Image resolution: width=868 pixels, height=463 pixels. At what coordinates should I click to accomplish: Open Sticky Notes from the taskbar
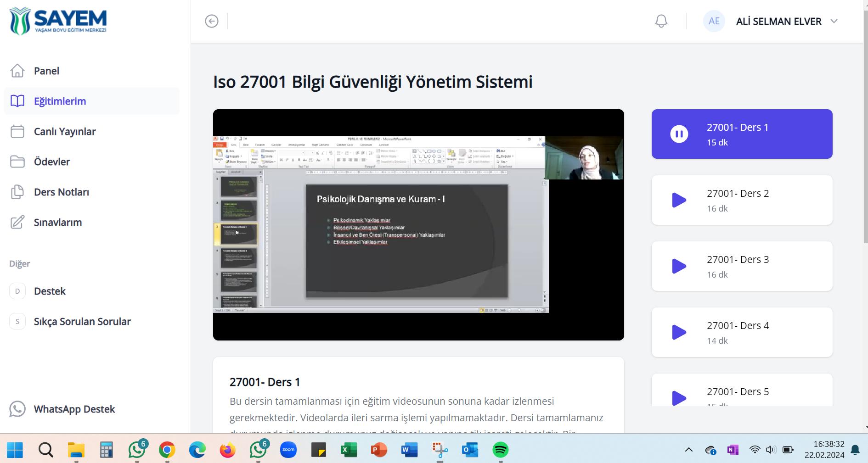point(318,450)
